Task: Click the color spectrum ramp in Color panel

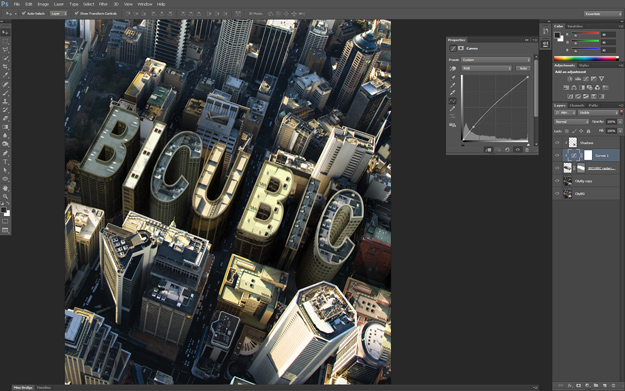Action: [586, 58]
